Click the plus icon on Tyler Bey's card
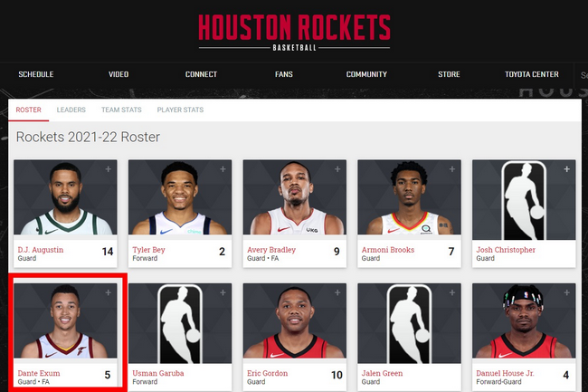This screenshot has height=392, width=588. pyautogui.click(x=223, y=169)
